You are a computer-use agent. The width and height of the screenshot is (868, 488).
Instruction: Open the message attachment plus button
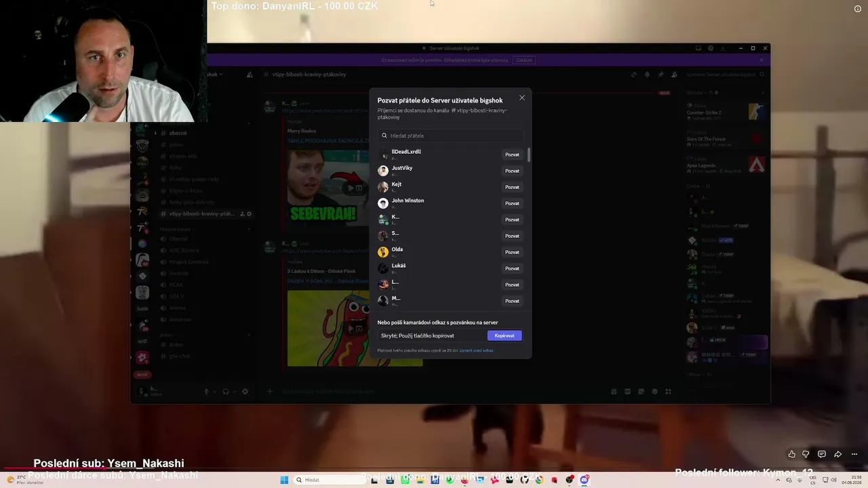[x=269, y=391]
